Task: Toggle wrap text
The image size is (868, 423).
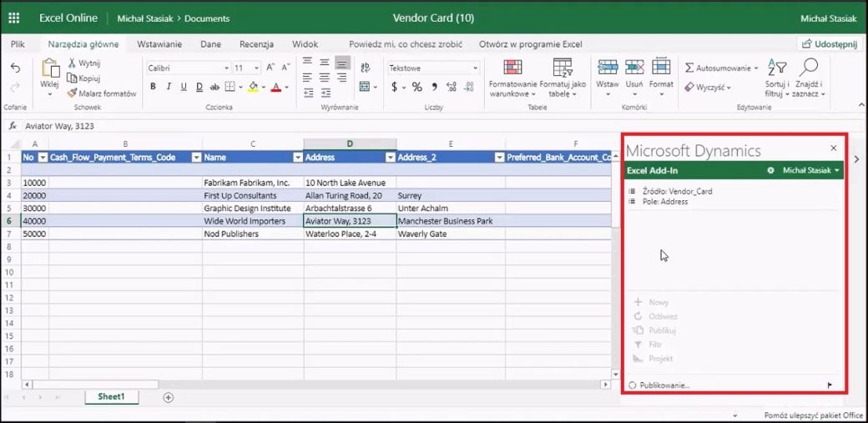Action: (365, 68)
